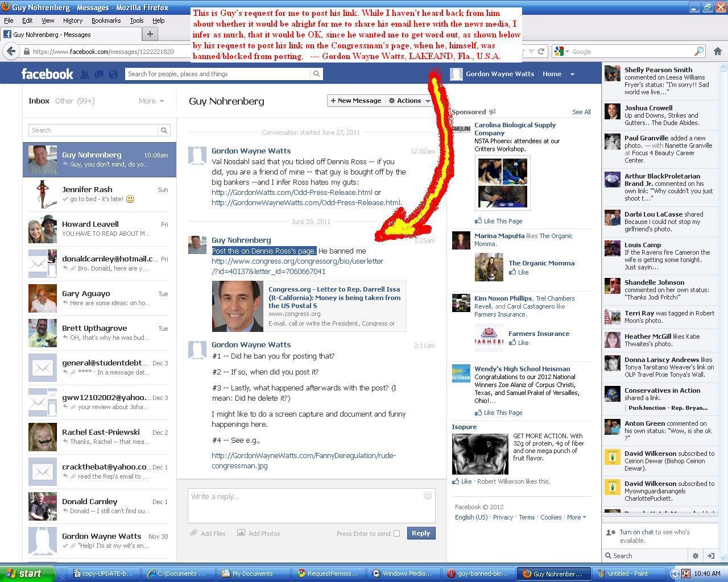Open the Help menu
The width and height of the screenshot is (728, 582).
[x=158, y=20]
